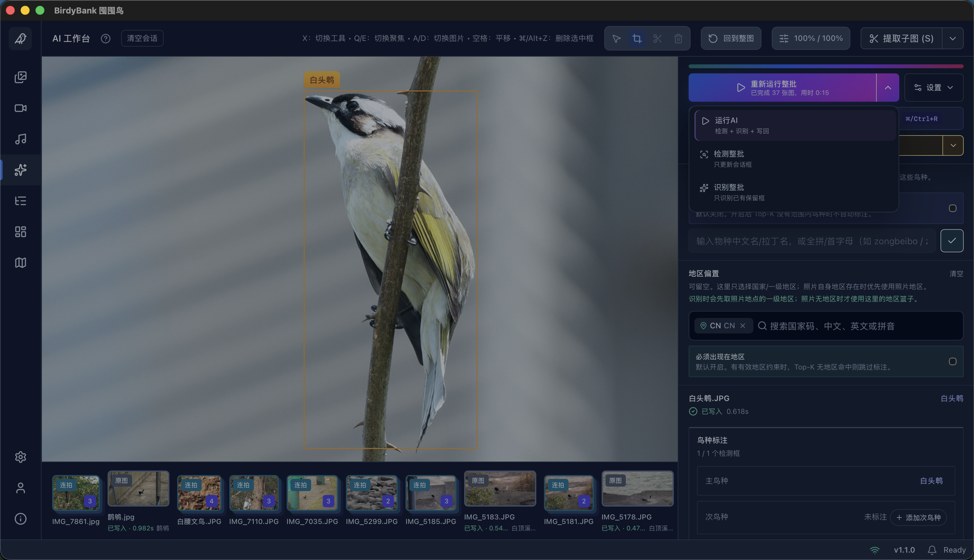Activate the crop box tool

click(x=637, y=39)
